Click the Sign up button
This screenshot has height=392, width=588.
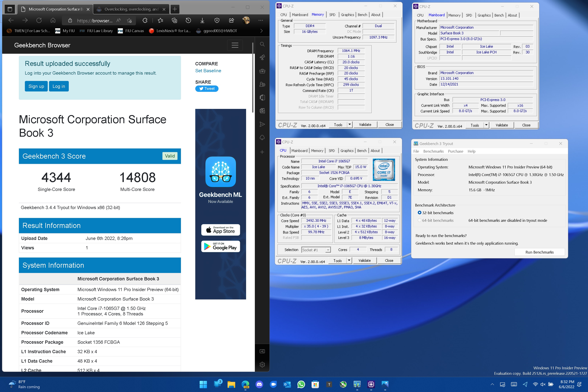coord(36,86)
